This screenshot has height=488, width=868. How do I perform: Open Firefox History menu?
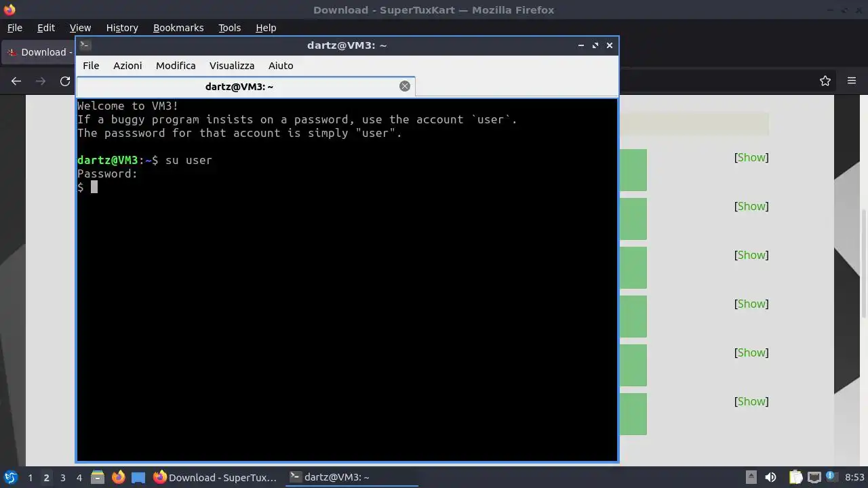point(122,28)
